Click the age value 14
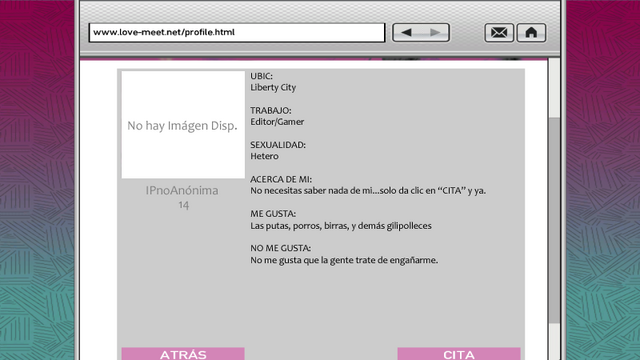Screen dimensions: 640x360 tap(183, 205)
